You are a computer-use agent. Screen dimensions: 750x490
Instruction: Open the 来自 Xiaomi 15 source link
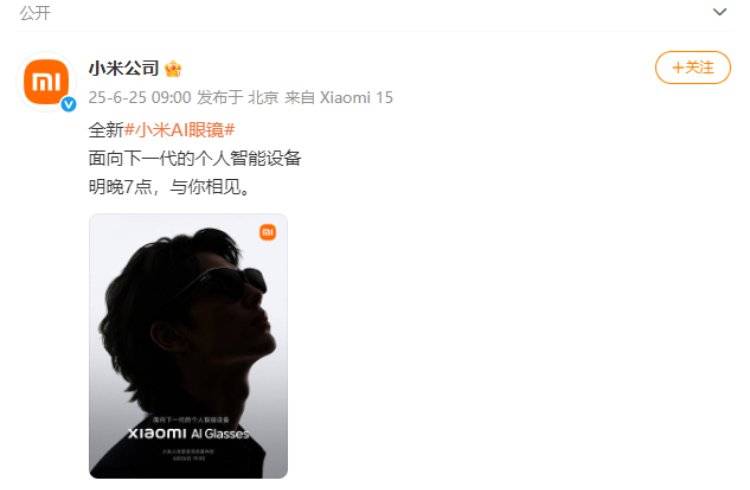click(x=339, y=98)
